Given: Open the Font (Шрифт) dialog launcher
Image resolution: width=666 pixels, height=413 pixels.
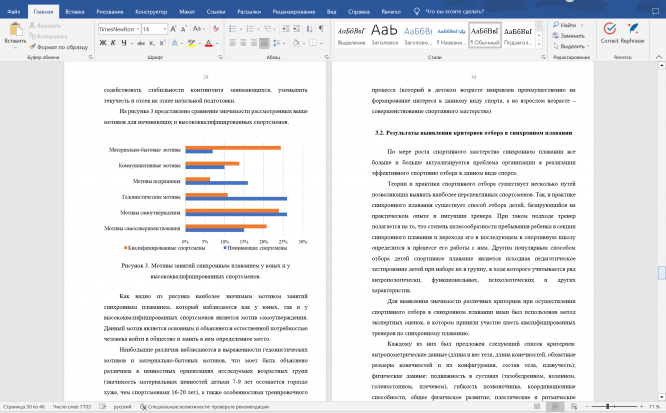Looking at the screenshot, I should coord(220,57).
